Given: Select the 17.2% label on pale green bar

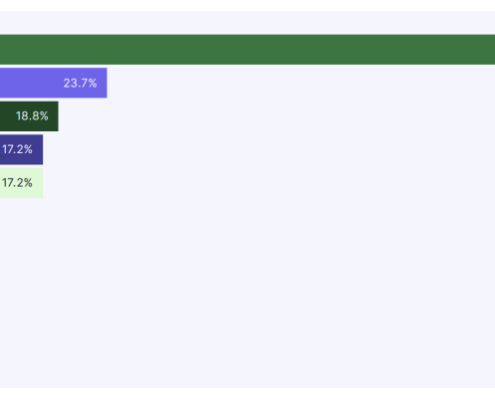Looking at the screenshot, I should click(17, 183).
